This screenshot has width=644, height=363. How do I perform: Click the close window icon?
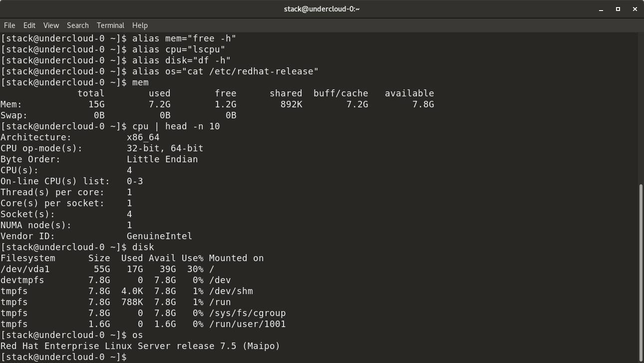coord(635,9)
